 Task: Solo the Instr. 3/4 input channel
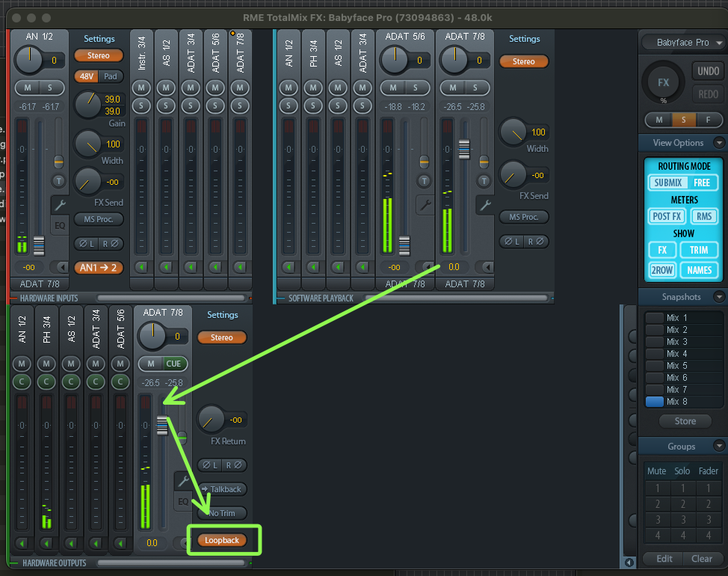click(x=141, y=106)
